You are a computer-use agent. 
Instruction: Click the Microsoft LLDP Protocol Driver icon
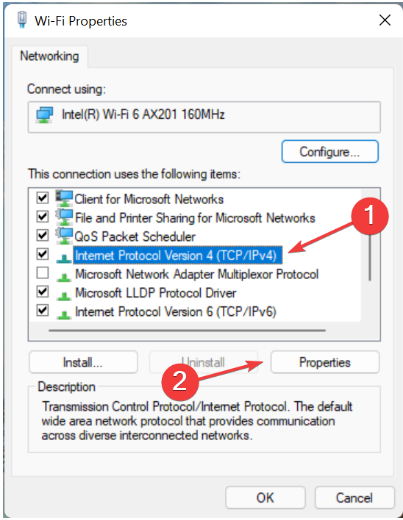(x=64, y=295)
